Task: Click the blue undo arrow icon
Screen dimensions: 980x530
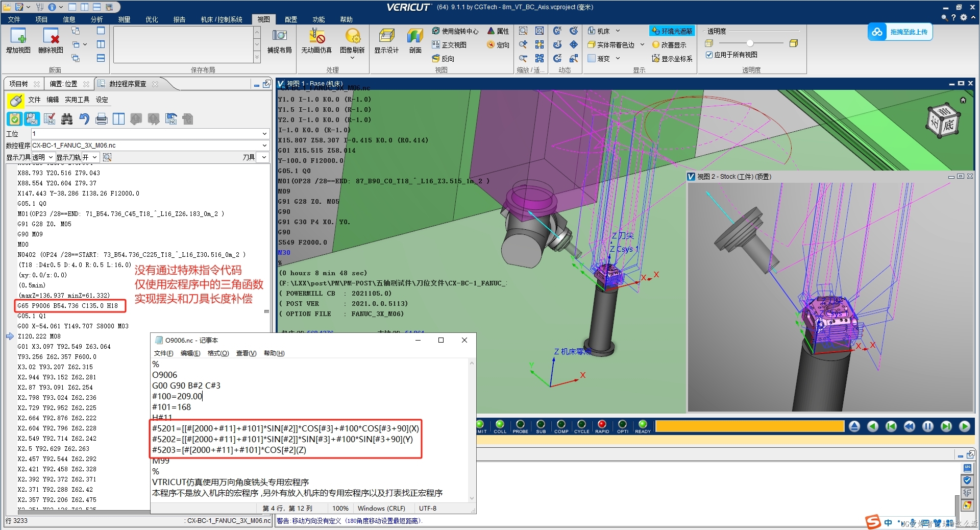Action: click(x=84, y=119)
